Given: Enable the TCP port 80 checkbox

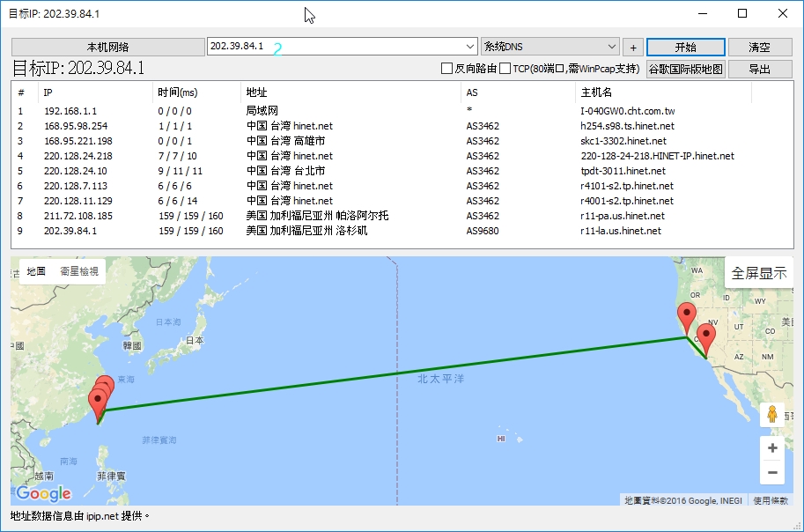Looking at the screenshot, I should (505, 68).
